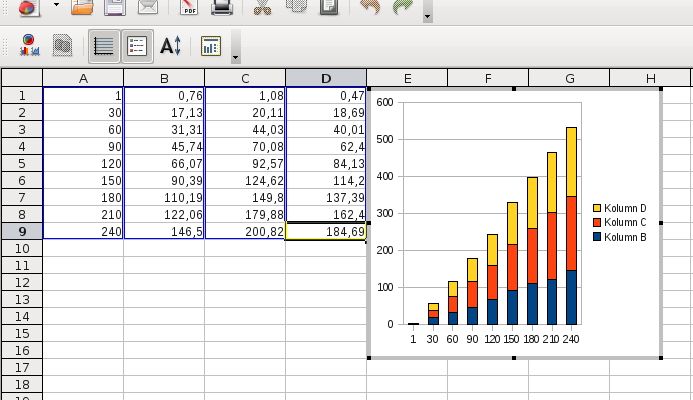This screenshot has height=400, width=693.
Task: Open the New document dropdown arrow
Action: (x=56, y=5)
